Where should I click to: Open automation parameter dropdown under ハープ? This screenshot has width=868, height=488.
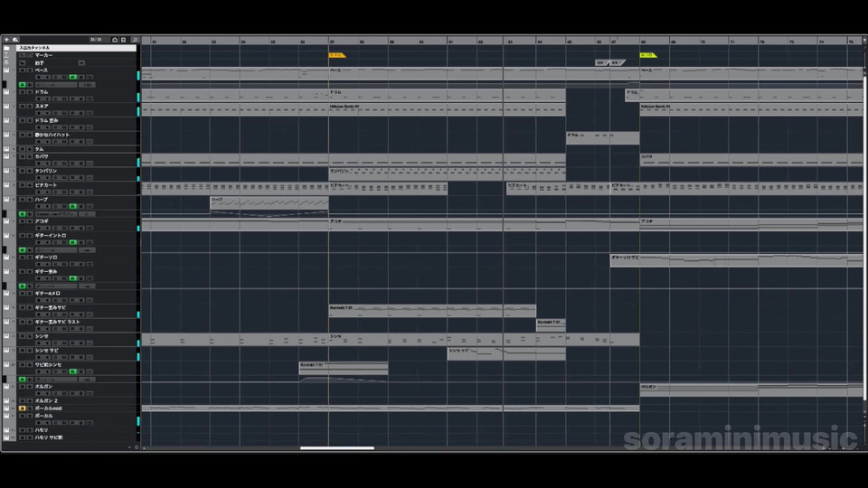click(56, 213)
